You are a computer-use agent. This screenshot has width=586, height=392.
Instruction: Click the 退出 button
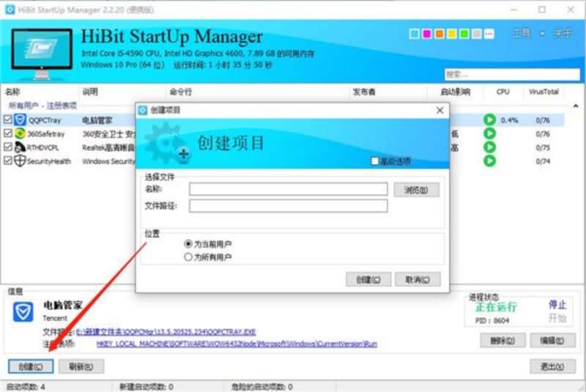[x=552, y=366]
